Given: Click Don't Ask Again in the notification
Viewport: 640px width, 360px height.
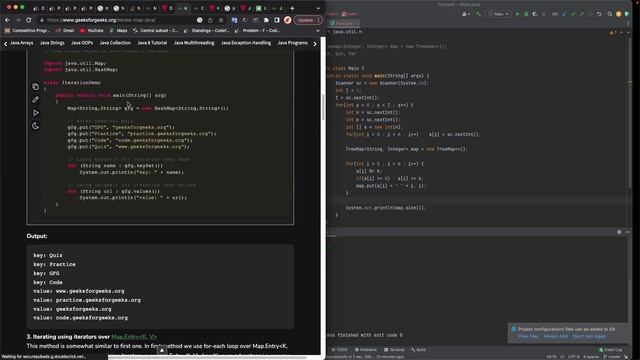Looking at the screenshot, I should 589,336.
